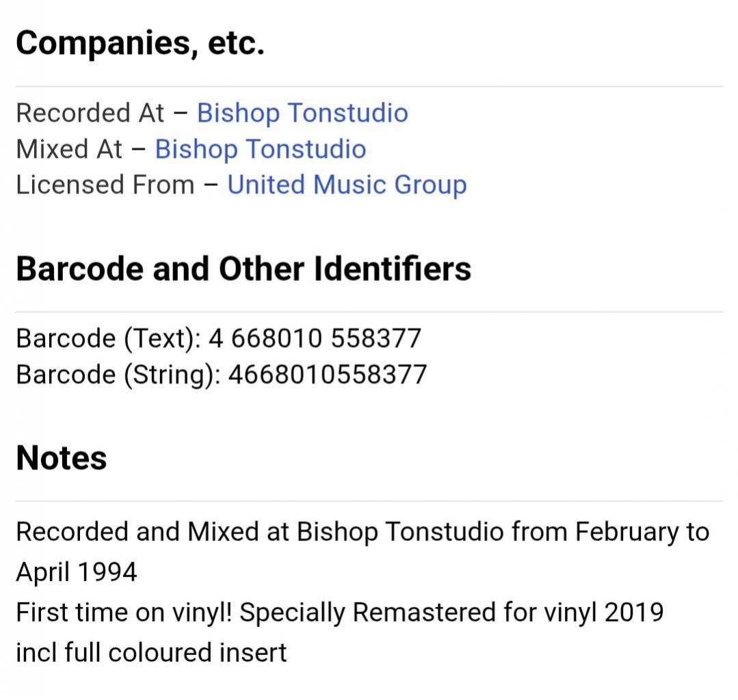Viewport: 738px width, 700px height.
Task: Click the 'incl full coloured insert' note
Action: click(x=151, y=652)
